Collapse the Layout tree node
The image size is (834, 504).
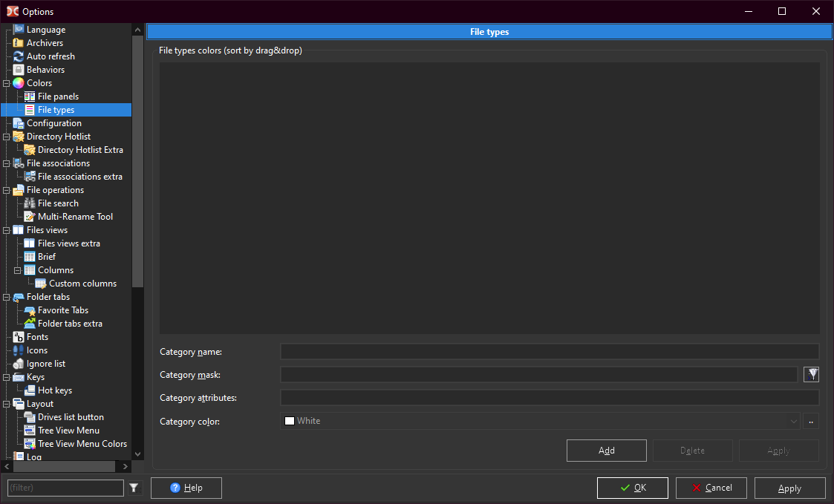click(7, 404)
